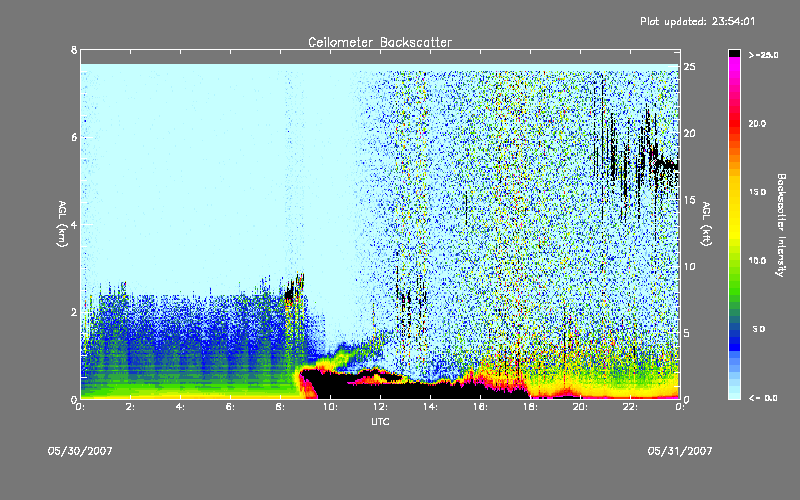Click the '4:' UTC hour tick label
Image resolution: width=800 pixels, height=500 pixels.
[x=181, y=407]
